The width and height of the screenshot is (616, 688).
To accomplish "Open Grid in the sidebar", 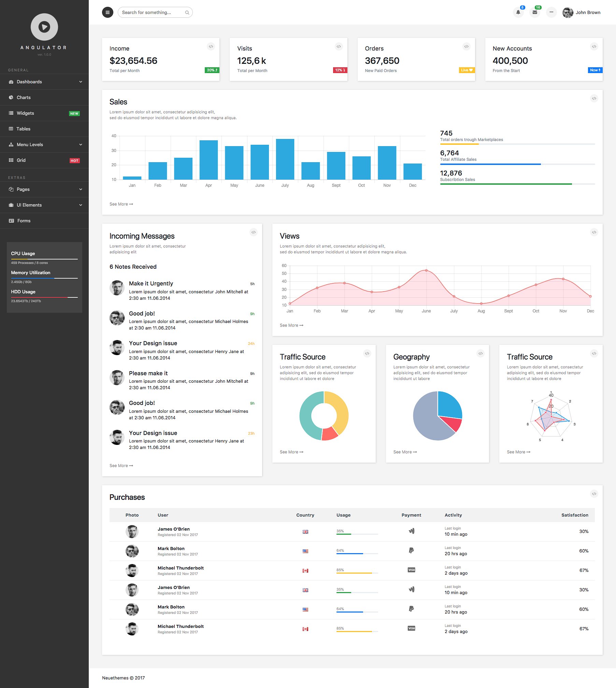I will coord(44,160).
